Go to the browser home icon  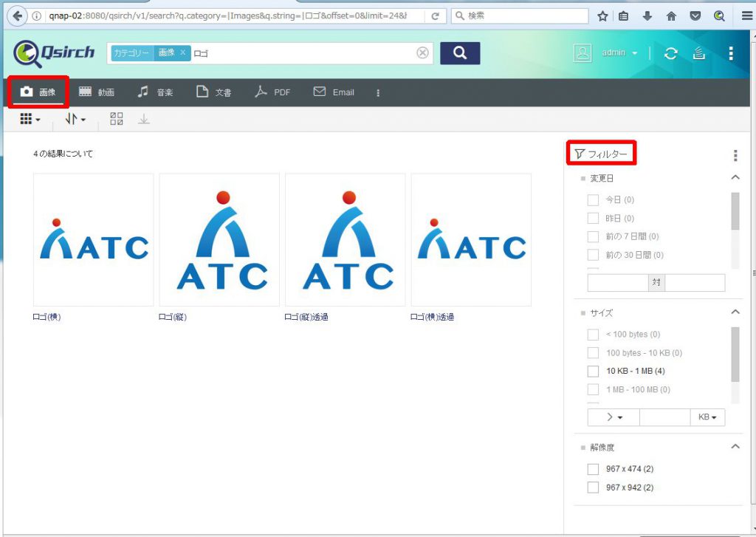[x=671, y=16]
